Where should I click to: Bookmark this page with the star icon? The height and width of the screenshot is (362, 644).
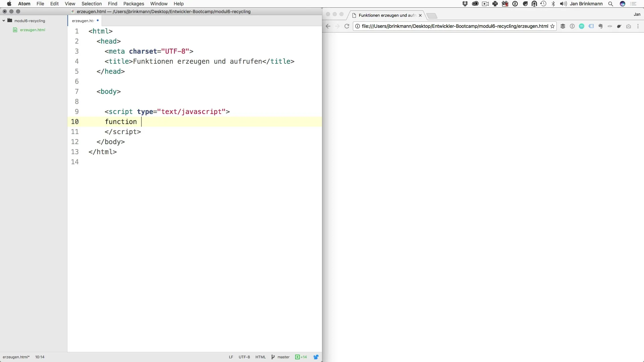552,26
